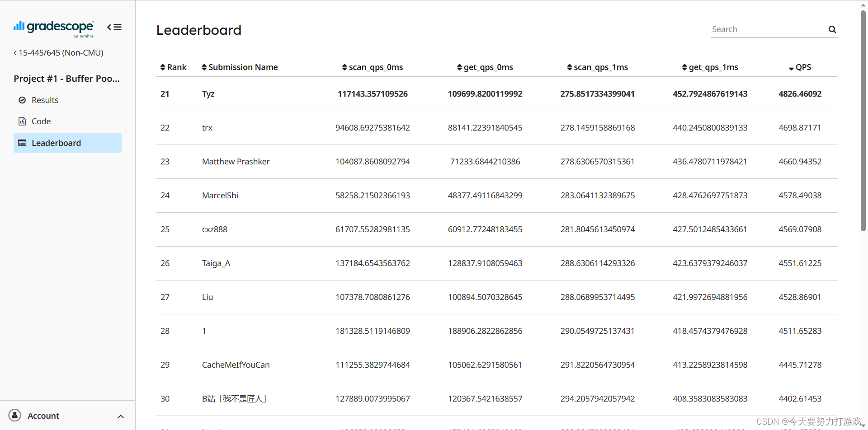Click QPS value 4826.46092
Viewport: 868px width, 430px height.
point(800,94)
